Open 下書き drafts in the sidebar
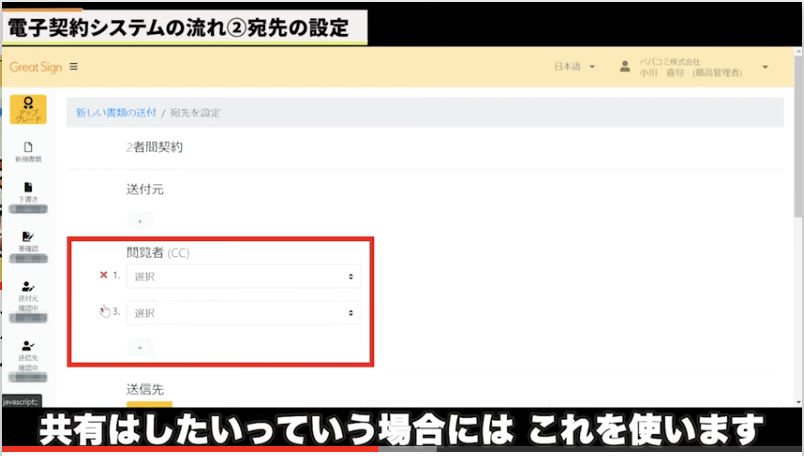Image resolution: width=804 pixels, height=456 pixels. [28, 192]
